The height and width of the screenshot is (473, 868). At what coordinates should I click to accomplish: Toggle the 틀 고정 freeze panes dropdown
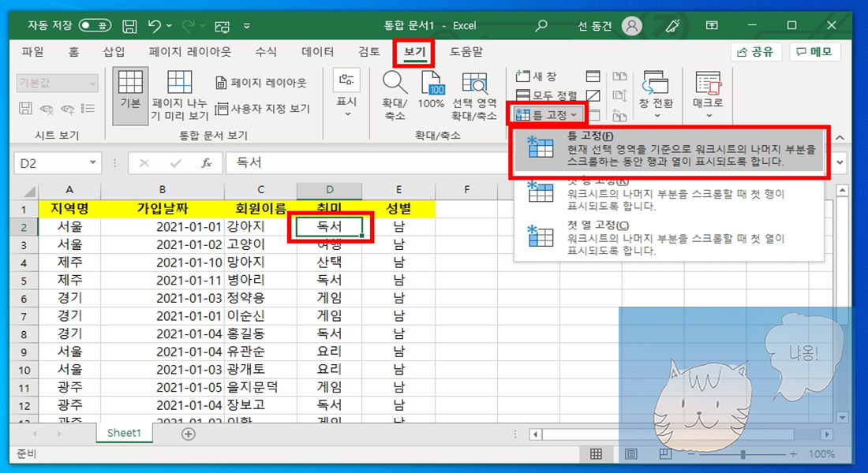tap(547, 114)
